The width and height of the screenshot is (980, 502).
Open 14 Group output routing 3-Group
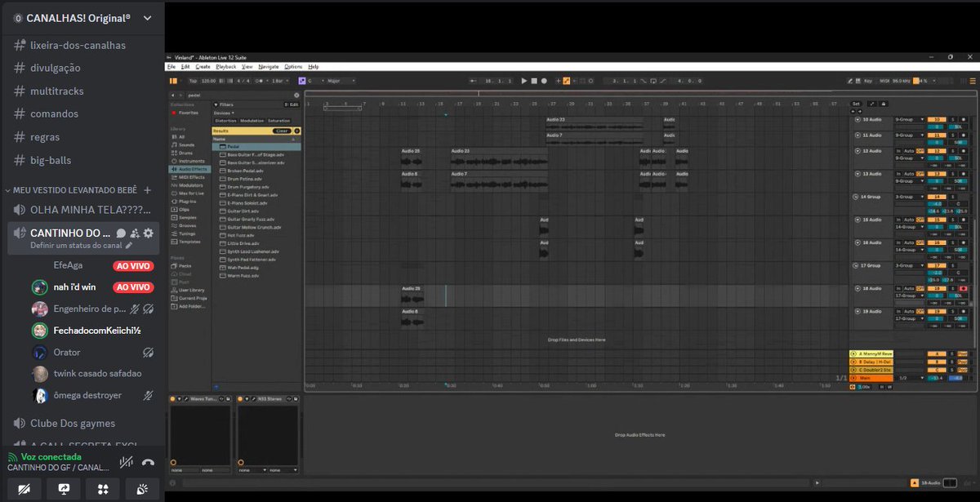click(x=910, y=197)
